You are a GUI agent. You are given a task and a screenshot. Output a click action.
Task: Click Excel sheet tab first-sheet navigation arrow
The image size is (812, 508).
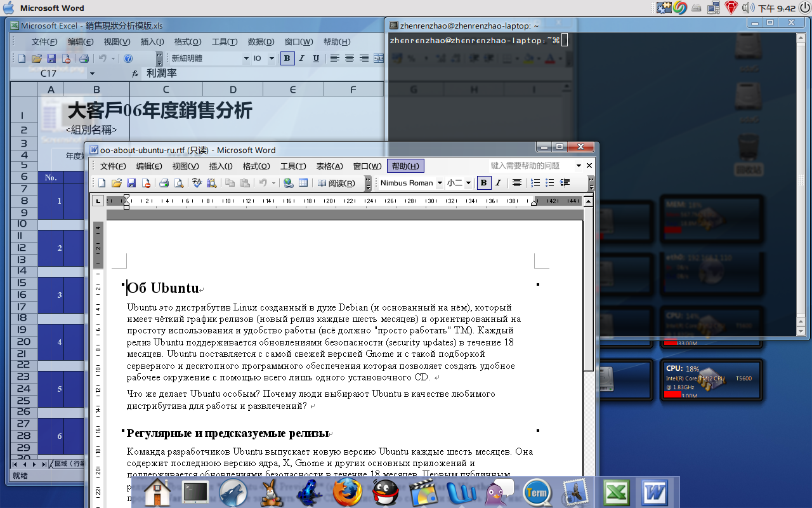pyautogui.click(x=15, y=464)
